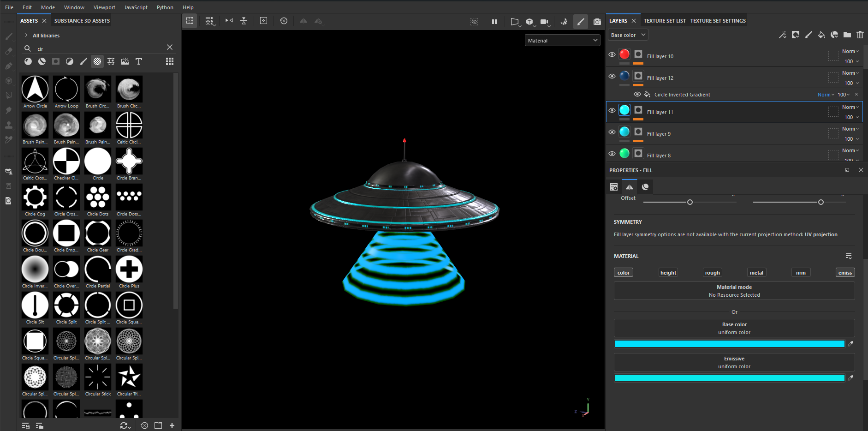
Task: Pick base color with eyedropper icon
Action: click(x=851, y=344)
